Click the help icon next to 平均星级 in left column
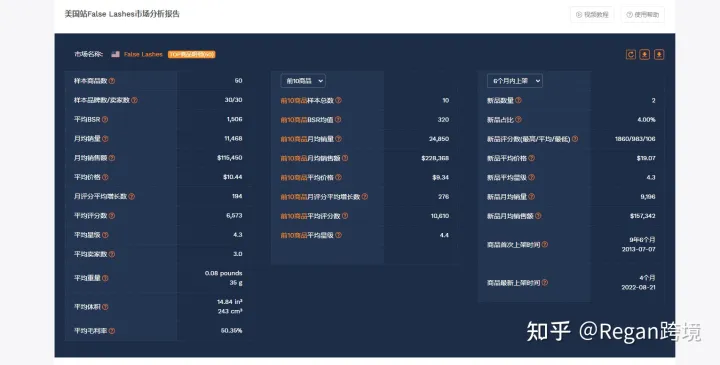Viewport: 720px width, 365px height. 105,235
